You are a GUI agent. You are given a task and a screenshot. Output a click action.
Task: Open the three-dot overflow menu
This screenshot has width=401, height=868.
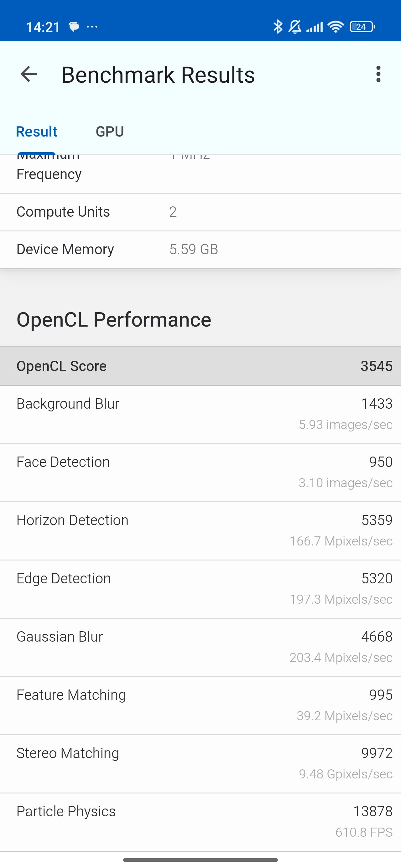378,74
